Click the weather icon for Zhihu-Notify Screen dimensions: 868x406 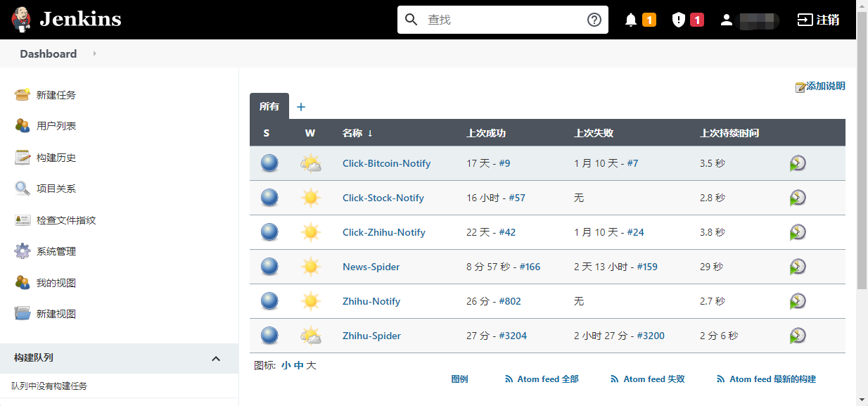point(310,301)
